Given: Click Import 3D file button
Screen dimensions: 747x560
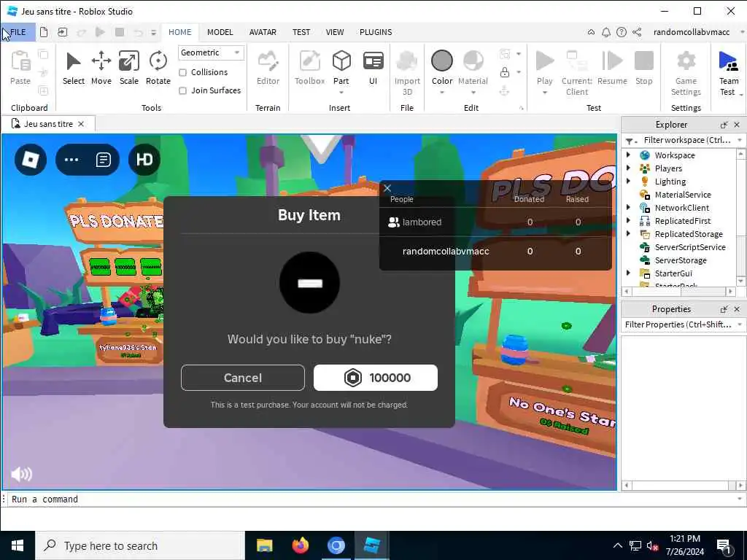Looking at the screenshot, I should click(407, 73).
